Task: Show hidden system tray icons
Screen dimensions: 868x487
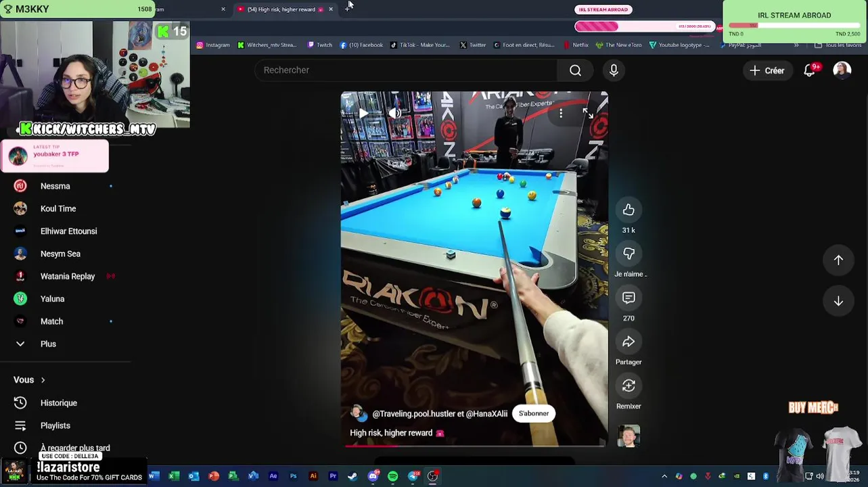Action: click(x=664, y=476)
